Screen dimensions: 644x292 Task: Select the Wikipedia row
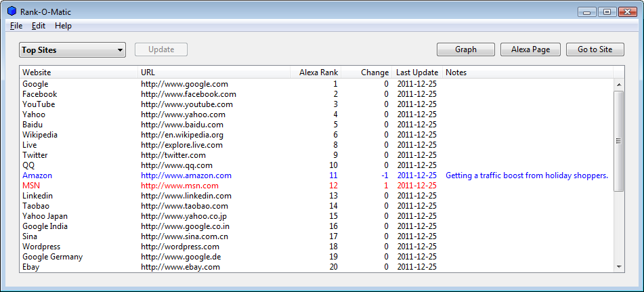[x=316, y=135]
